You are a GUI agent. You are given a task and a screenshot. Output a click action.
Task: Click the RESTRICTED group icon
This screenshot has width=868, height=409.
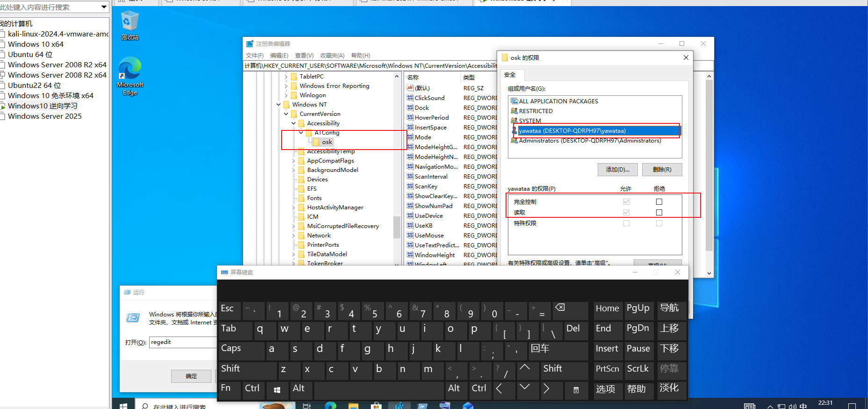(514, 111)
